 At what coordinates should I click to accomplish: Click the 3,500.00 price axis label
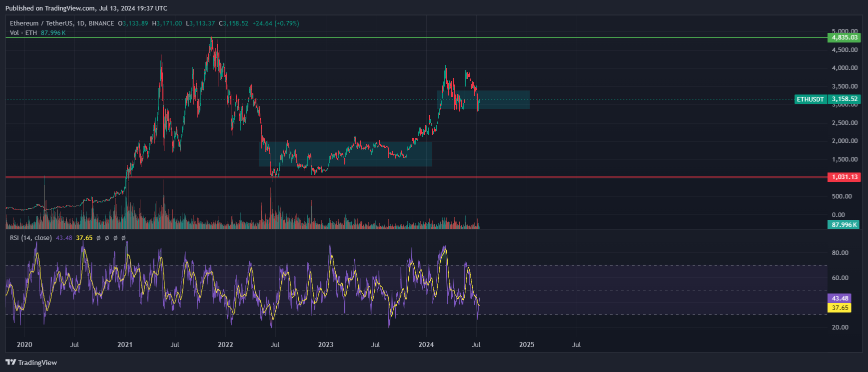click(845, 86)
